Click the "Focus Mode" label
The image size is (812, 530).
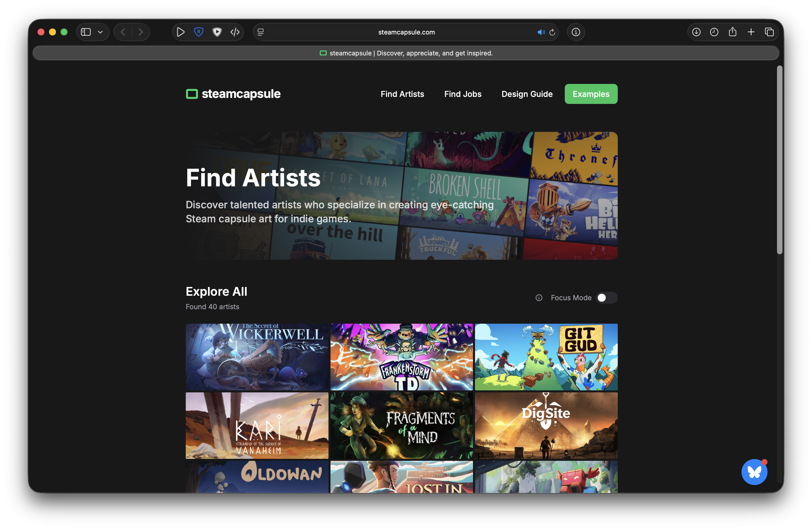[x=571, y=298]
